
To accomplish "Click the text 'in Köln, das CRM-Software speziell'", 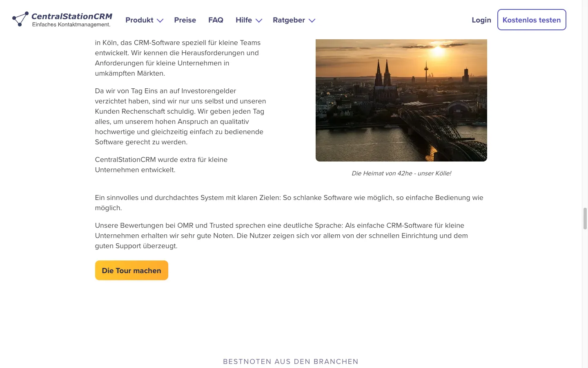I will tap(178, 43).
